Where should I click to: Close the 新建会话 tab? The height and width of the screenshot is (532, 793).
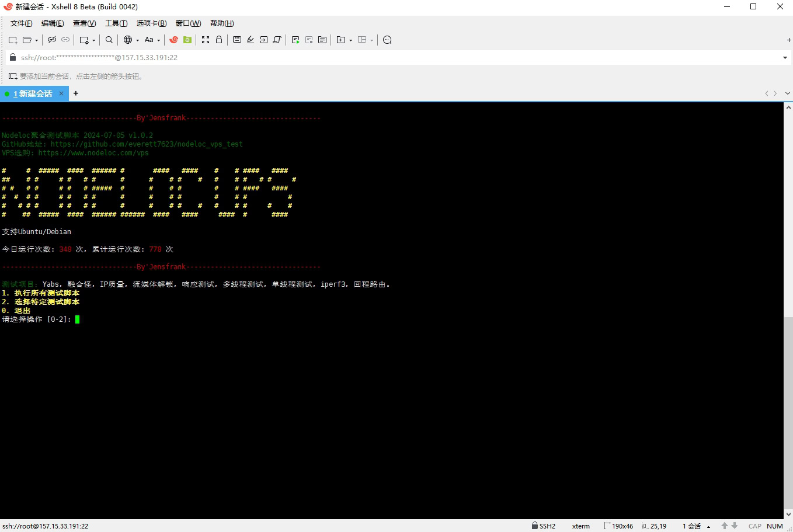pyautogui.click(x=61, y=93)
